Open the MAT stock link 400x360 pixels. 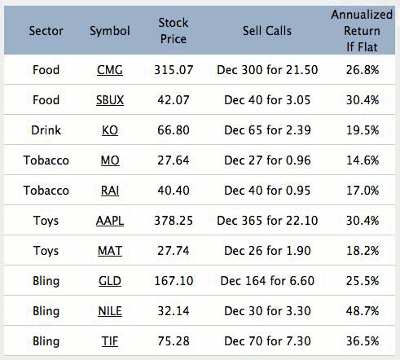[x=110, y=251]
